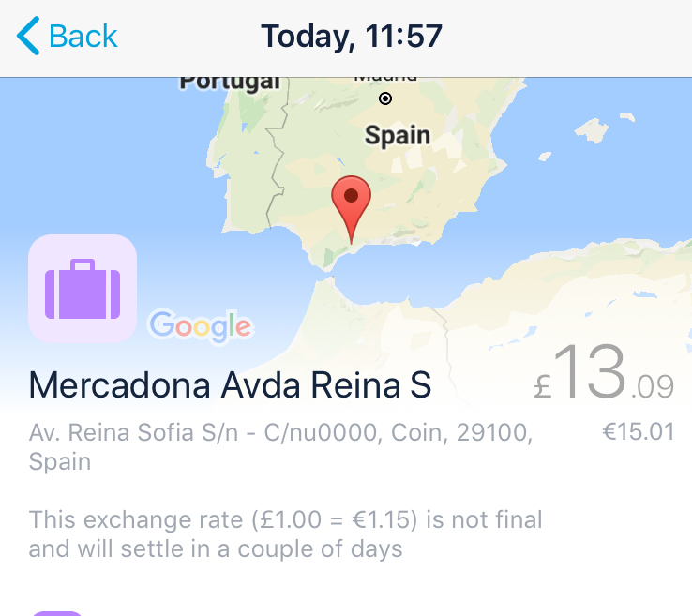Select the Madrid city dot marker

point(385,98)
